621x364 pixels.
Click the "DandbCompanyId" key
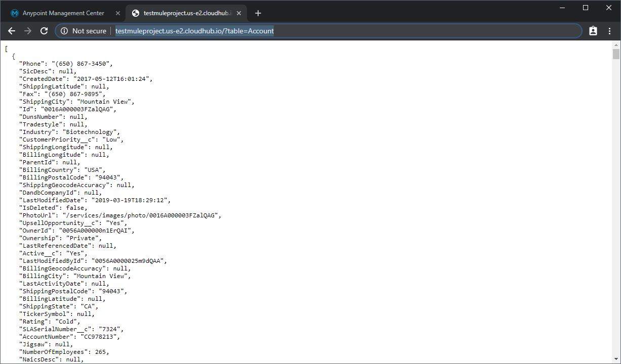tap(48, 193)
